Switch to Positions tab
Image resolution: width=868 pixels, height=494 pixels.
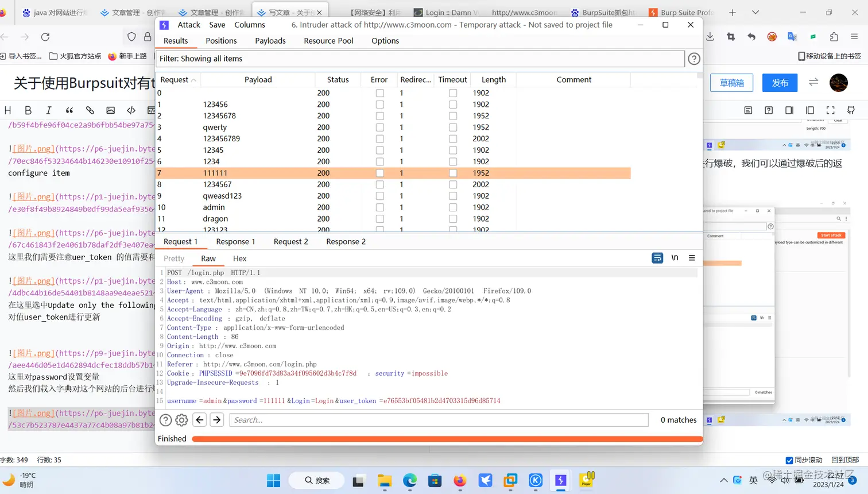coord(221,41)
